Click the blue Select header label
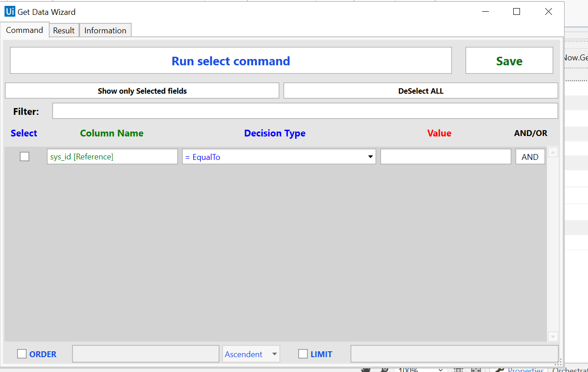588x372 pixels. 24,133
